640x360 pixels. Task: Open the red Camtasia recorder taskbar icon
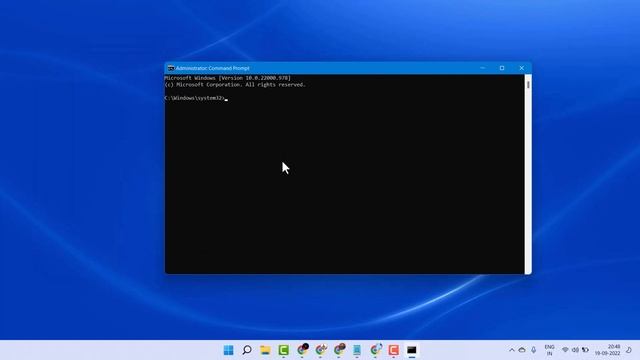point(393,350)
